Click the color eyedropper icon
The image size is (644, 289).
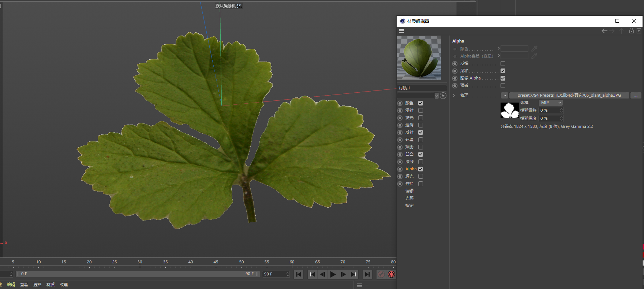(534, 49)
